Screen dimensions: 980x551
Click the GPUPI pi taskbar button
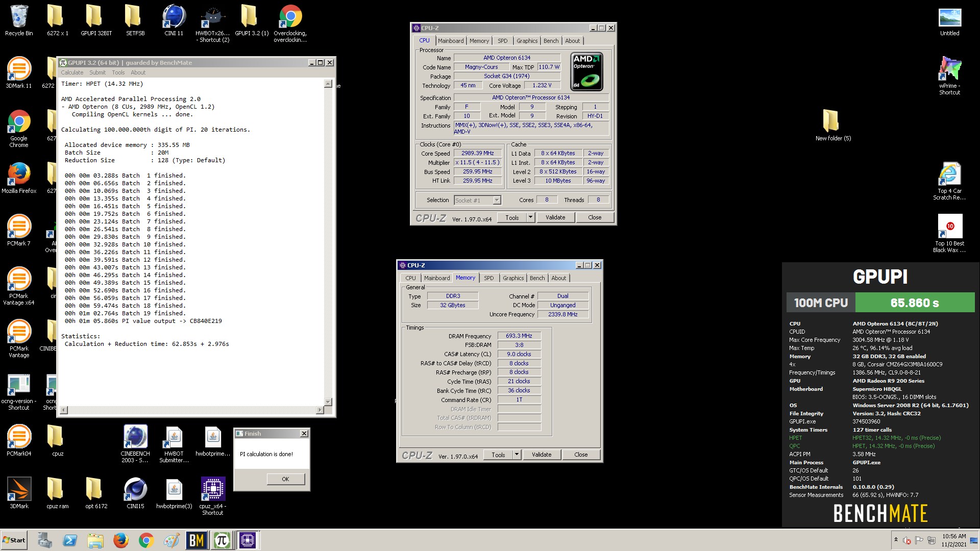click(x=222, y=540)
